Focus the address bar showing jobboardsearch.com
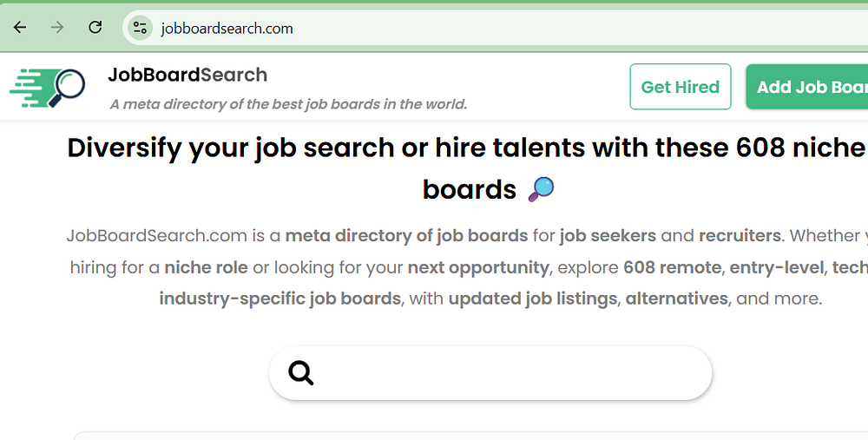868x440 pixels. (434, 29)
